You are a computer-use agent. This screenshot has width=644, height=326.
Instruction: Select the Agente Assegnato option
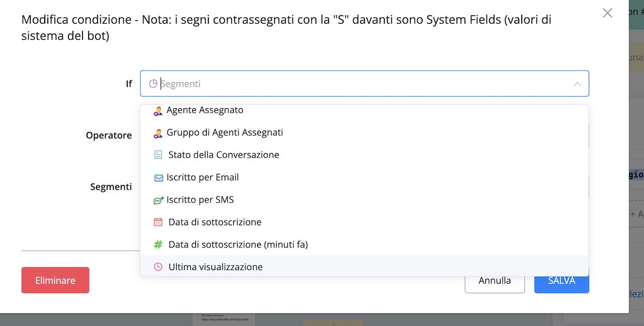pos(205,110)
